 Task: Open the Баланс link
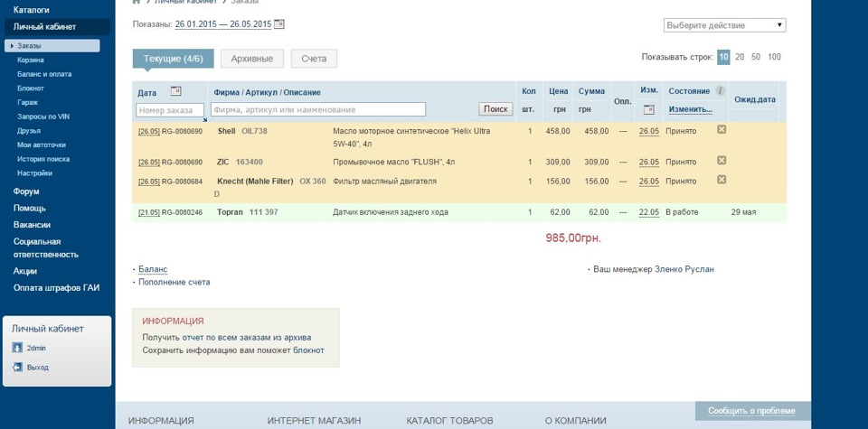point(153,269)
